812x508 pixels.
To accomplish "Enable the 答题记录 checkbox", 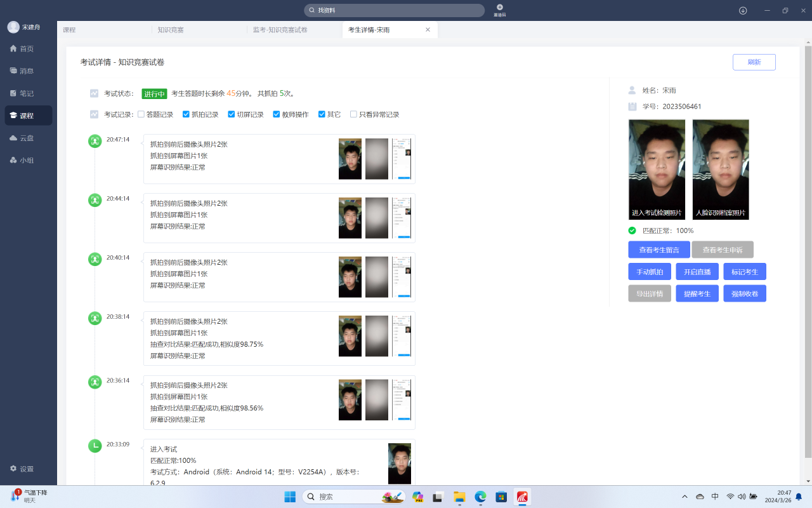I will [x=141, y=114].
